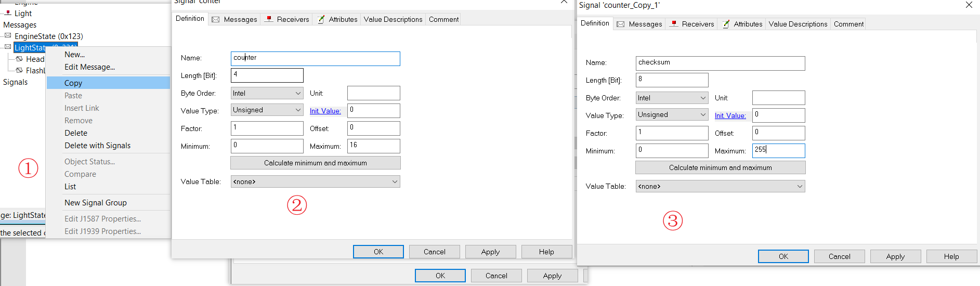Image resolution: width=980 pixels, height=286 pixels.
Task: Click Cancel in the counter dialog
Action: pyautogui.click(x=435, y=252)
